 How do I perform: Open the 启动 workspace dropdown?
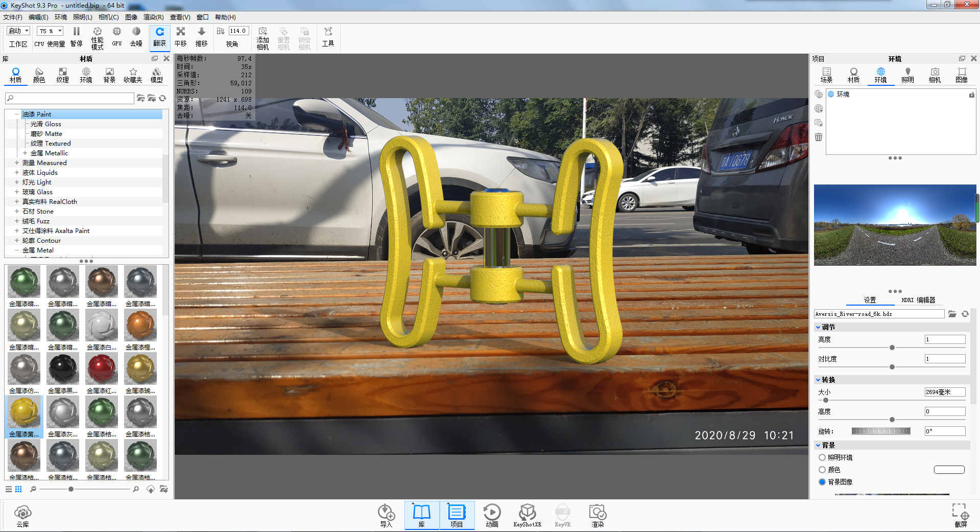pos(19,31)
